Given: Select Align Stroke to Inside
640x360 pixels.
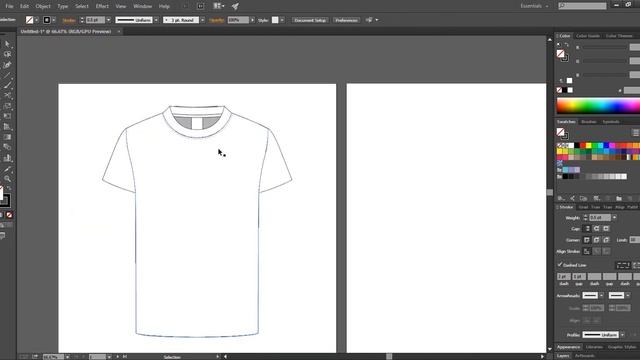Looking at the screenshot, I should [596, 251].
